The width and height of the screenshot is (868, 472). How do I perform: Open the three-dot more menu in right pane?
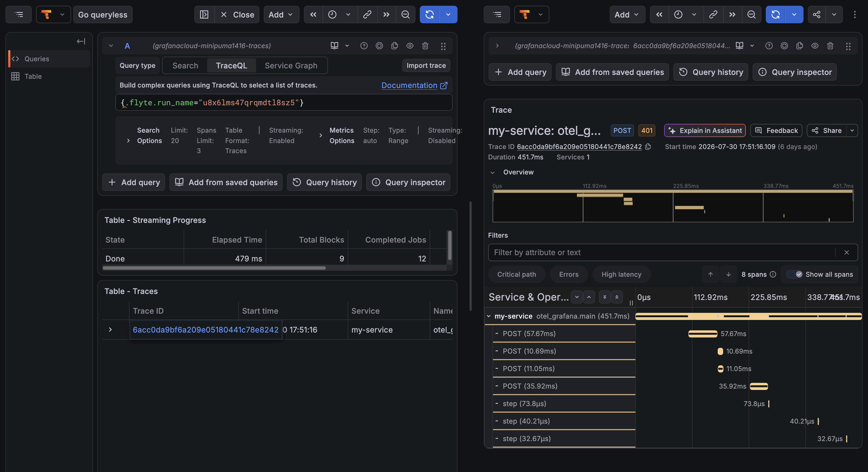coord(855,14)
